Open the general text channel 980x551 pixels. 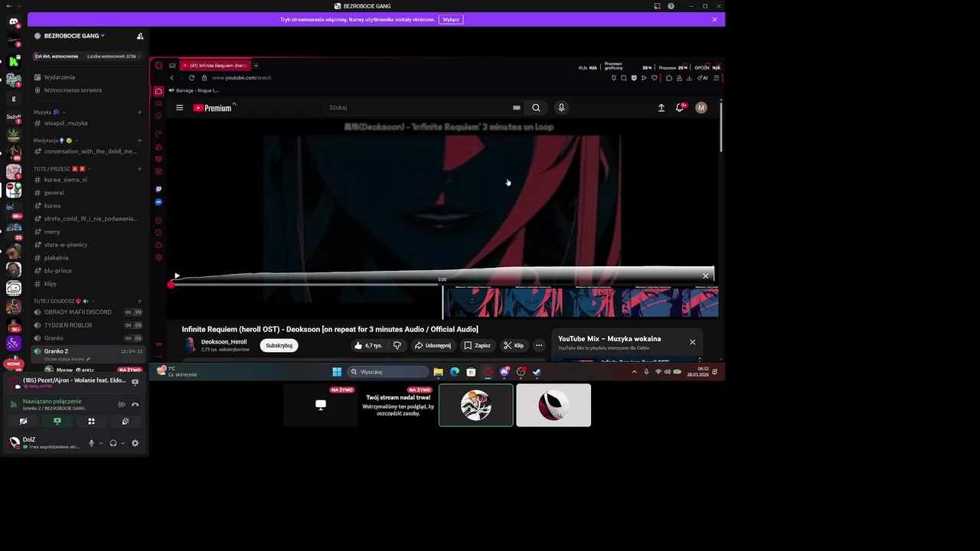point(54,193)
